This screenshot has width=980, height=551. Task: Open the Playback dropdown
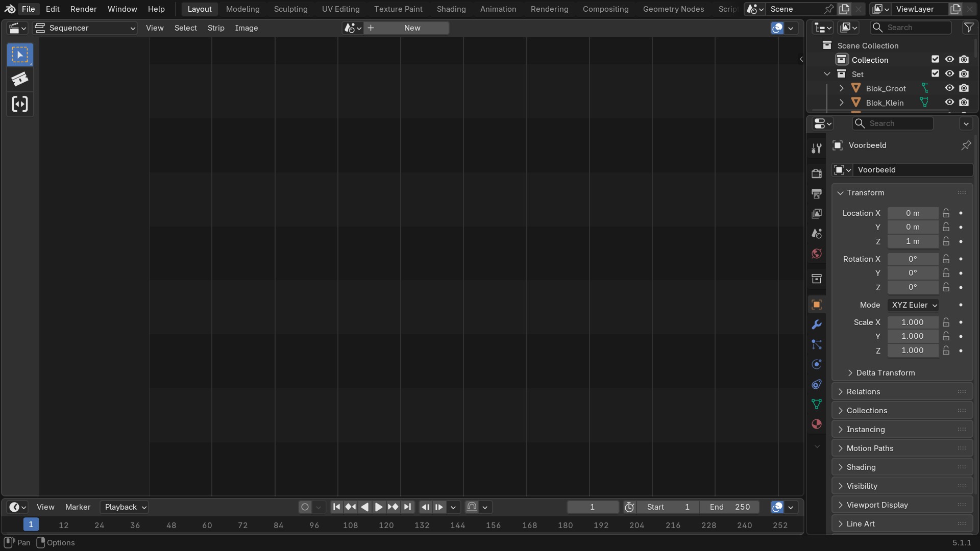point(124,507)
